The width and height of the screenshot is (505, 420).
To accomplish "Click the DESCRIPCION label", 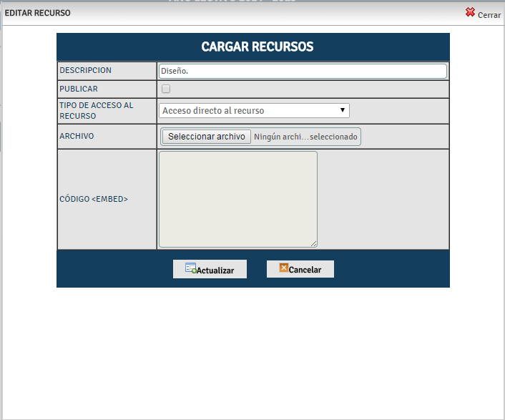I will pyautogui.click(x=85, y=70).
